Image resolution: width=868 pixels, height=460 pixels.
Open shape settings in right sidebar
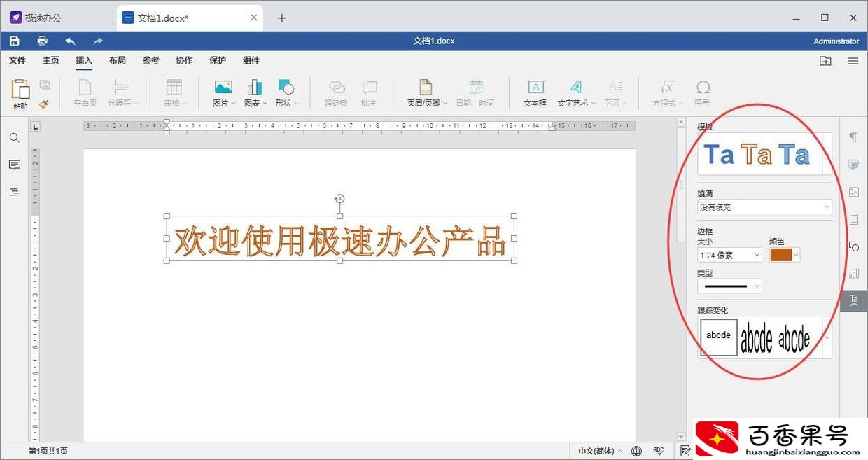pyautogui.click(x=853, y=246)
